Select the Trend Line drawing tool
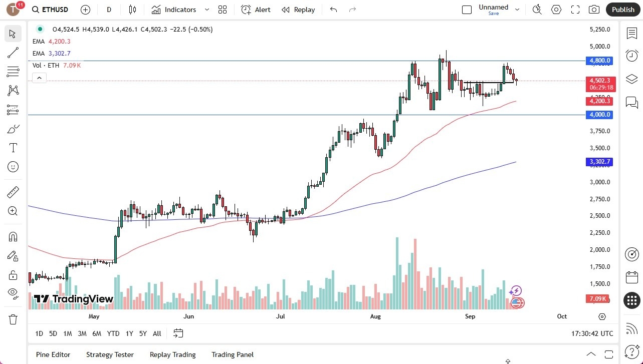Viewport: 643px width, 364px height. [x=13, y=53]
